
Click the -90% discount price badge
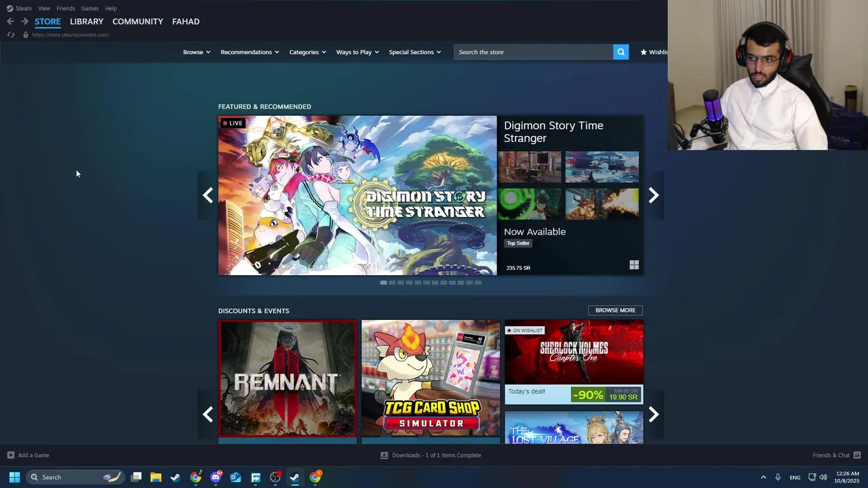pos(587,395)
